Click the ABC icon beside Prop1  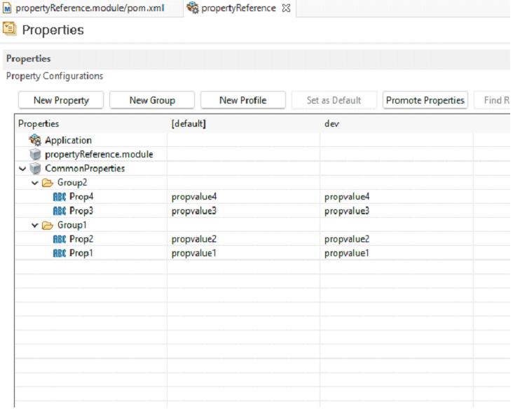pyautogui.click(x=60, y=253)
